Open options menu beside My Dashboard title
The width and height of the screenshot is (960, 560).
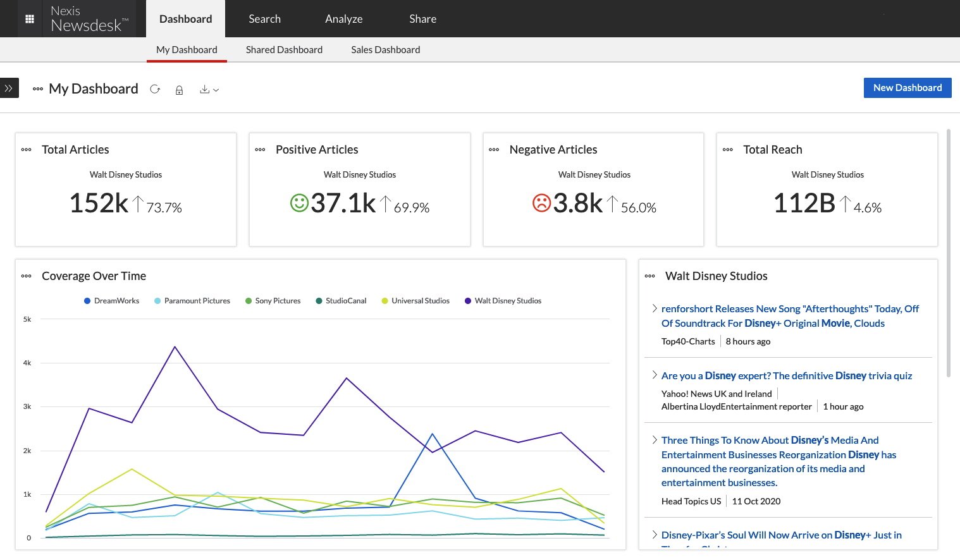tap(38, 89)
